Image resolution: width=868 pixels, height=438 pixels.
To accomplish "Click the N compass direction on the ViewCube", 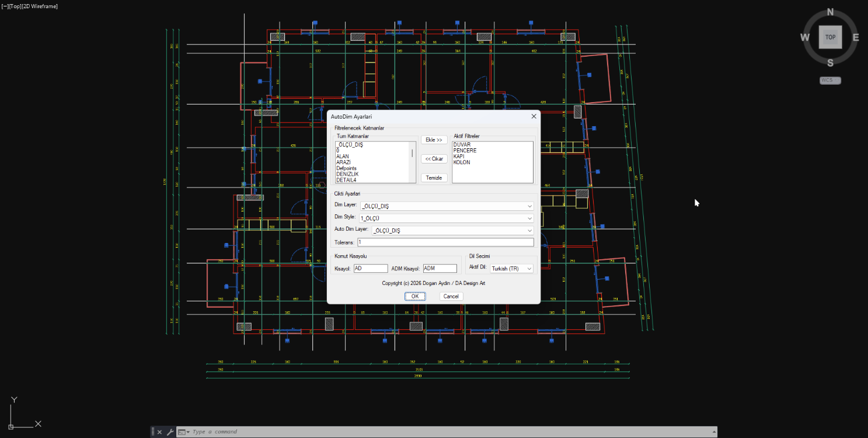I will click(831, 12).
